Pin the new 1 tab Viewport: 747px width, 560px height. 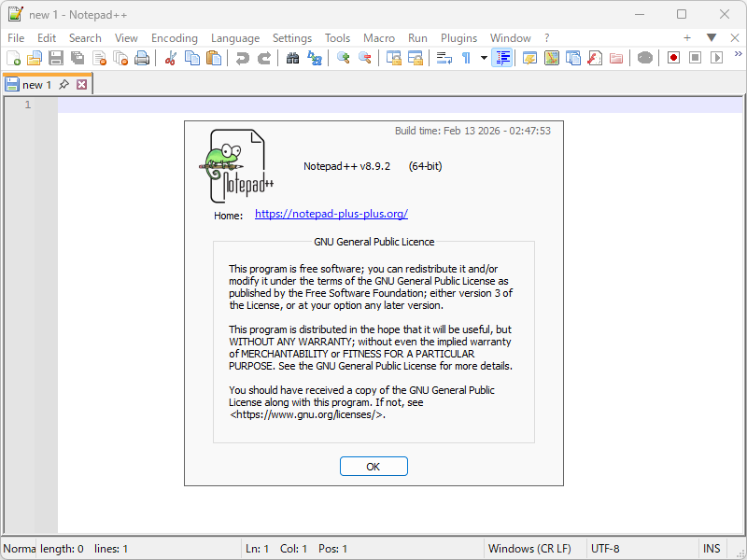[x=65, y=83]
